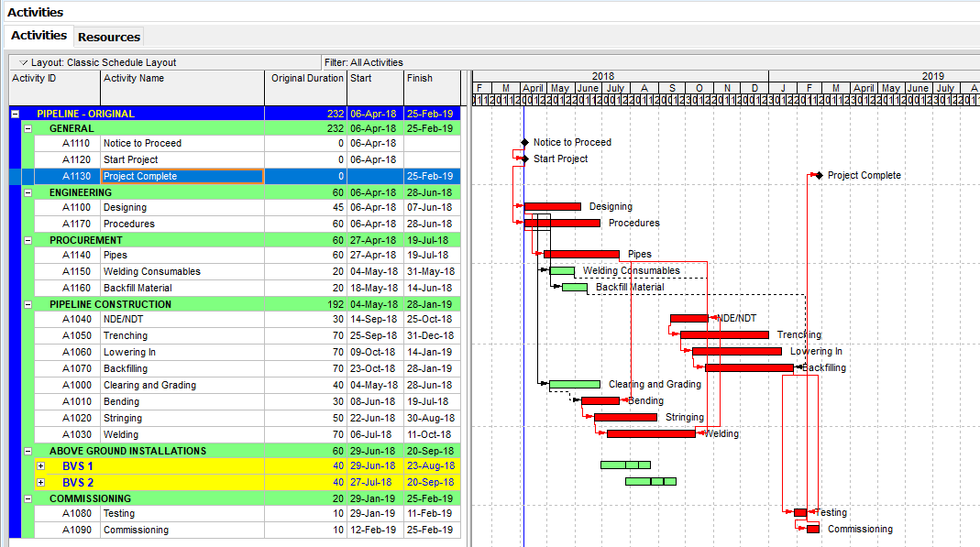Select Bending activity name in table
This screenshot has width=980, height=547.
[121, 401]
